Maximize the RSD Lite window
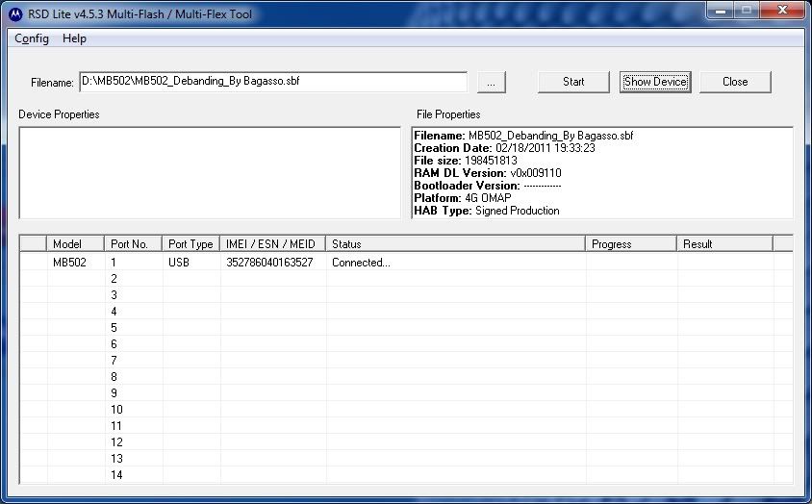 coord(747,11)
